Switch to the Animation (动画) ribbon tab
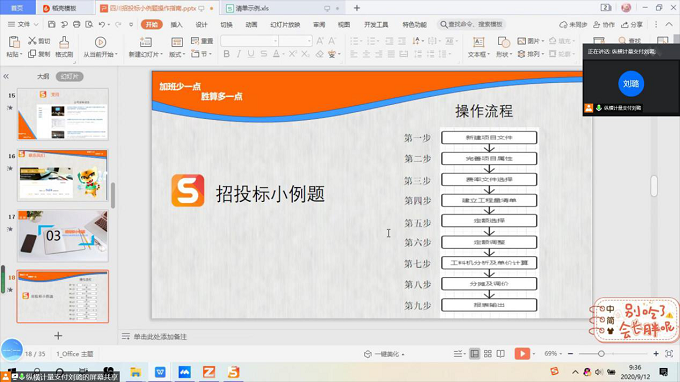The height and width of the screenshot is (382, 680). 252,24
